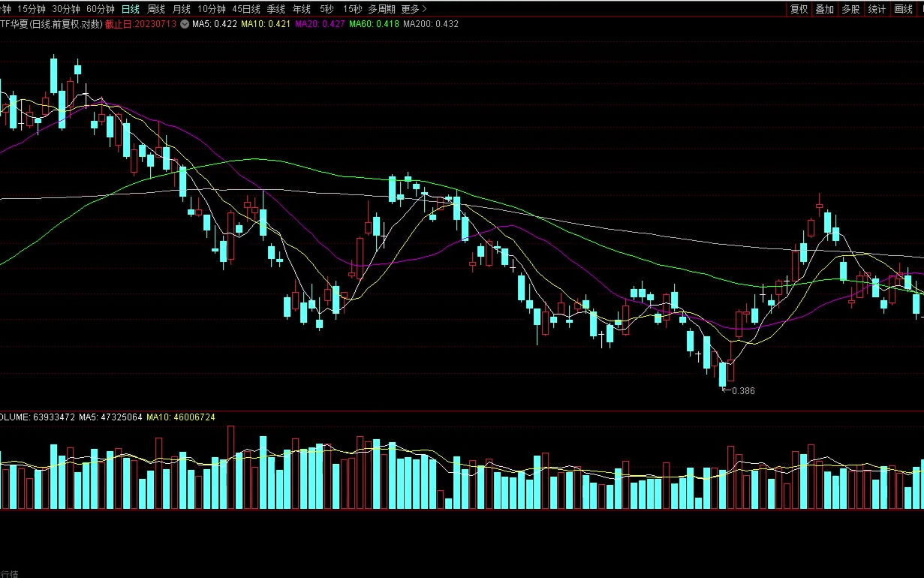Expand the 更多 periods menu
Screen dimensions: 924x578
(414, 9)
